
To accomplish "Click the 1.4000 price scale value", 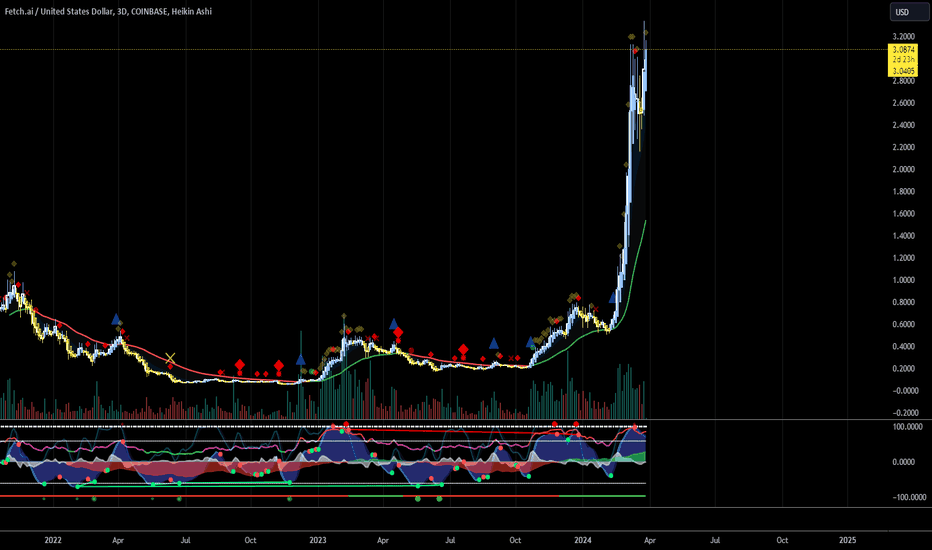I will (903, 235).
